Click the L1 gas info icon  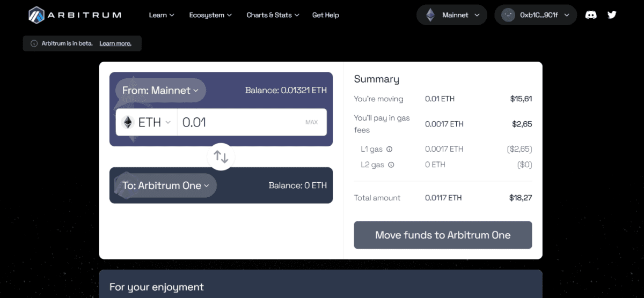click(x=390, y=149)
